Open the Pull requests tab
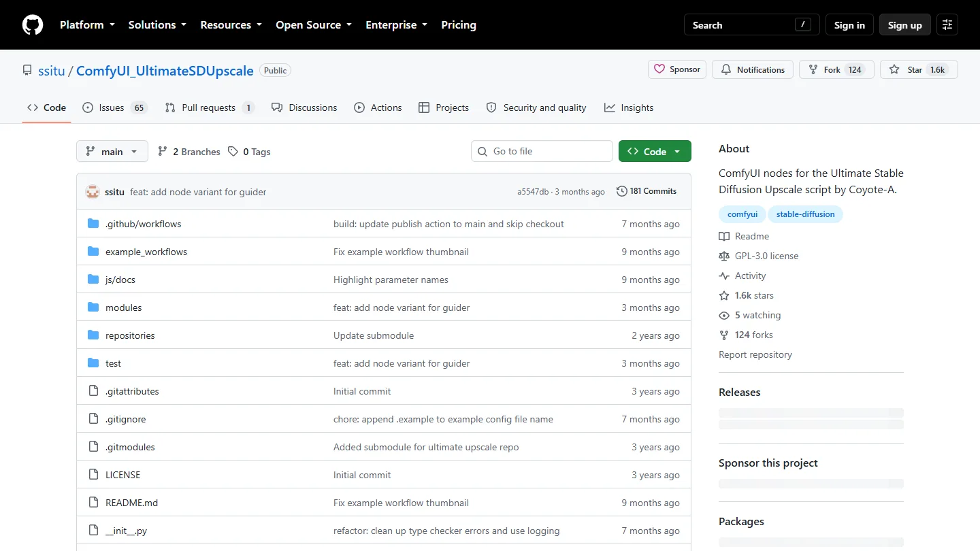The image size is (980, 551). click(210, 107)
